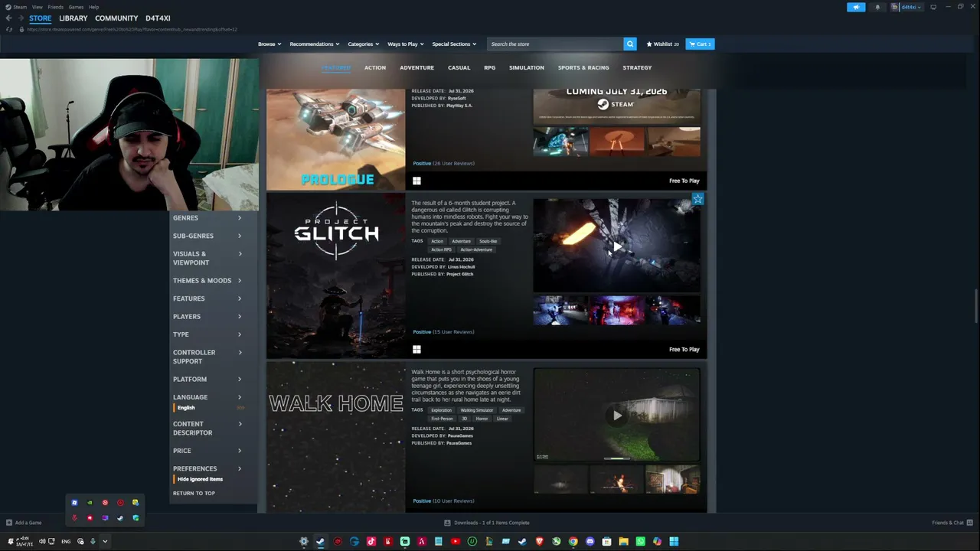Expand the Controller Support filter

tap(207, 357)
